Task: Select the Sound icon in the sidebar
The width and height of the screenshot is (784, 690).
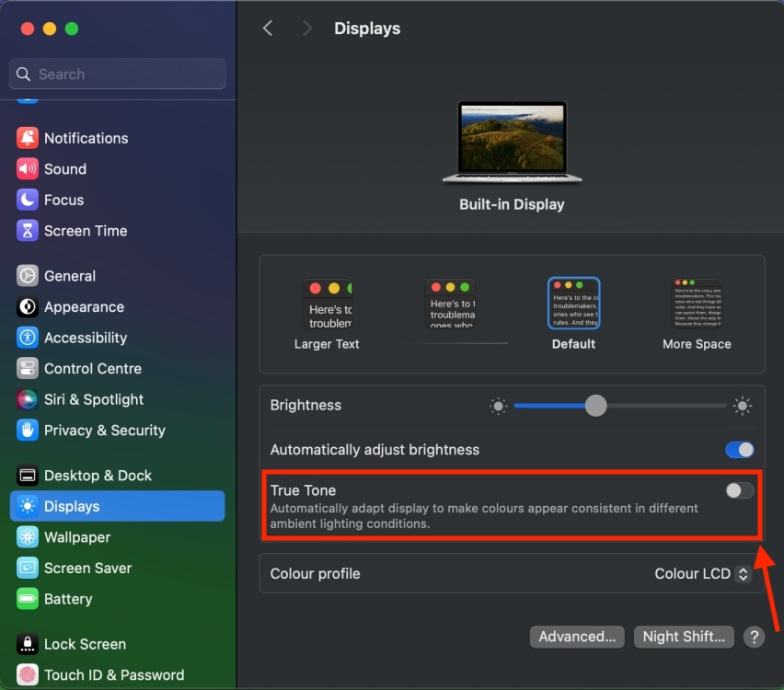Action: tap(26, 169)
